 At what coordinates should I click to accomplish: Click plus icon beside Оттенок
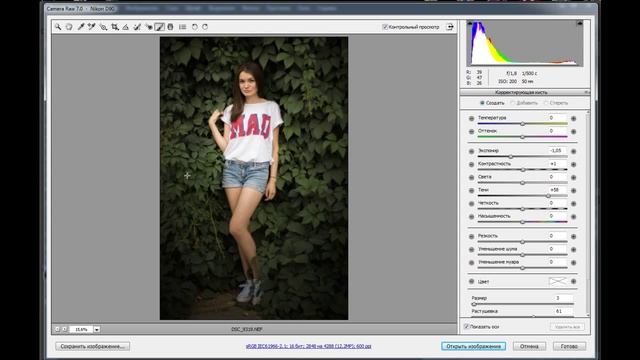573,131
